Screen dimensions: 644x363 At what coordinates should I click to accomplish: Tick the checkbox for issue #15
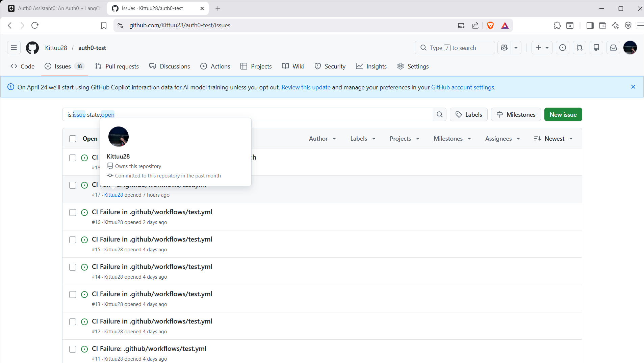73,240
